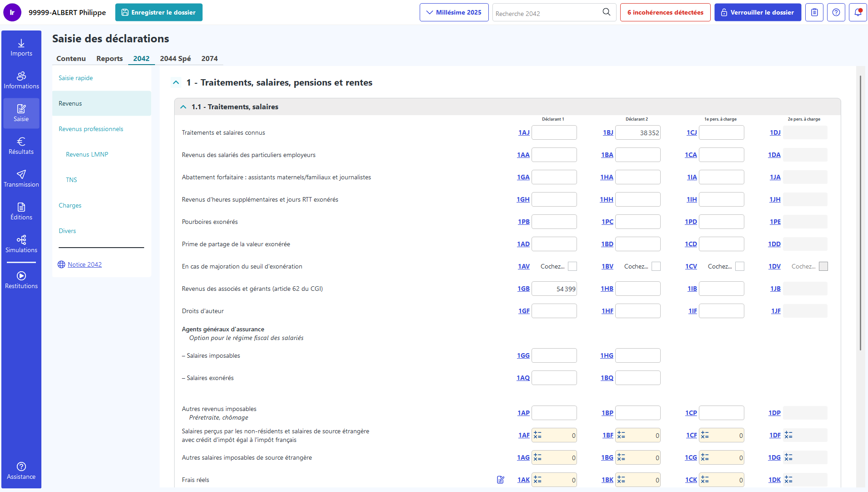Viewport: 868px width, 492px height.
Task: Open the Millésime 2025 dropdown
Action: click(x=454, y=12)
